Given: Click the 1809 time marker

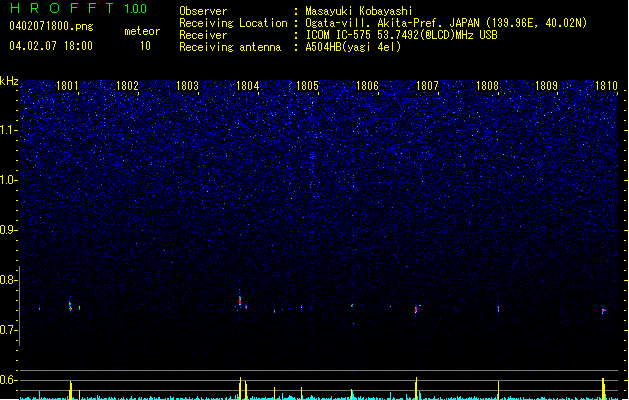Looking at the screenshot, I should pyautogui.click(x=546, y=86).
